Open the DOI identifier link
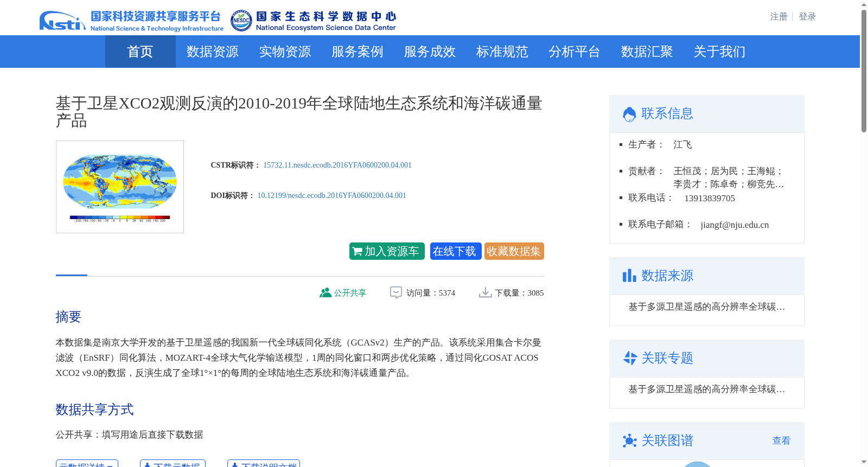This screenshot has height=467, width=868. point(331,195)
